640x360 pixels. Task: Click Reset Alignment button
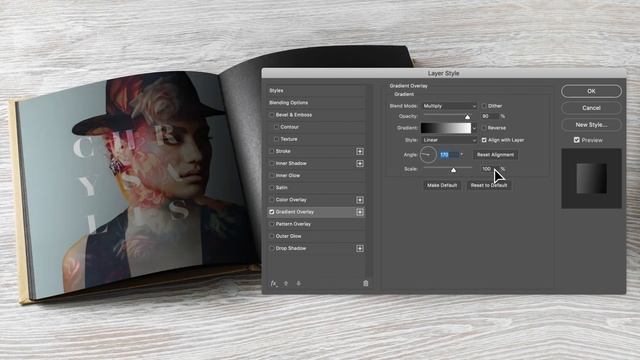496,155
